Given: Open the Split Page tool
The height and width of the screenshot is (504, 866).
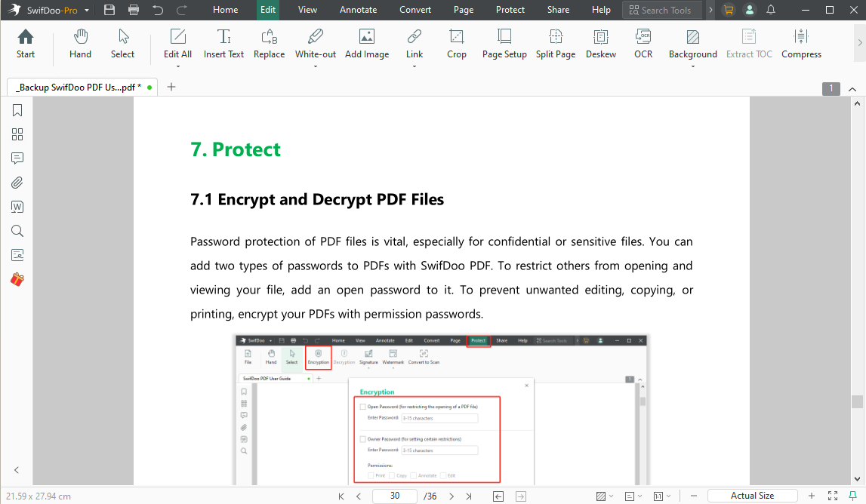Looking at the screenshot, I should point(555,44).
